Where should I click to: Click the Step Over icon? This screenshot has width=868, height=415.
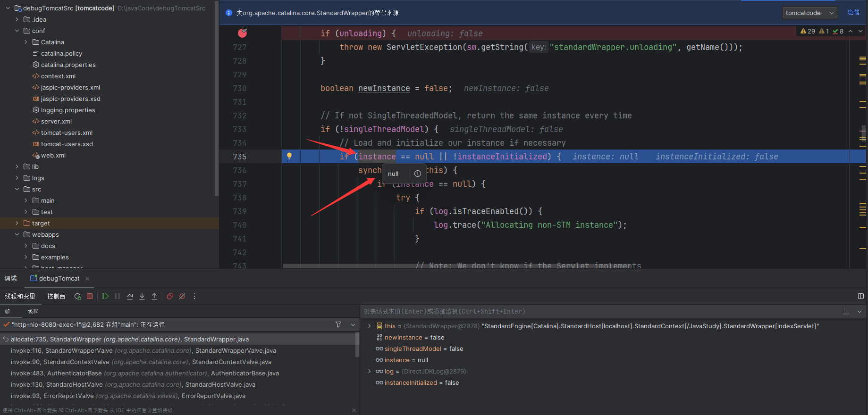tap(130, 296)
